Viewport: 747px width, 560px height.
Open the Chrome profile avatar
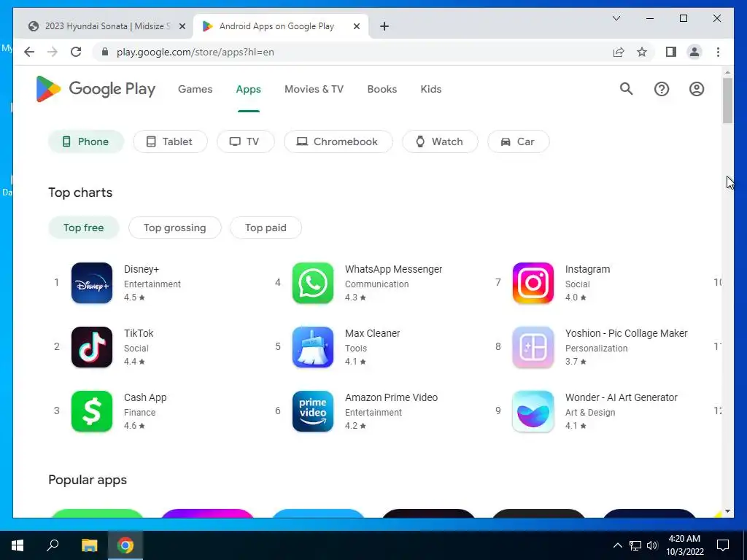coord(694,52)
